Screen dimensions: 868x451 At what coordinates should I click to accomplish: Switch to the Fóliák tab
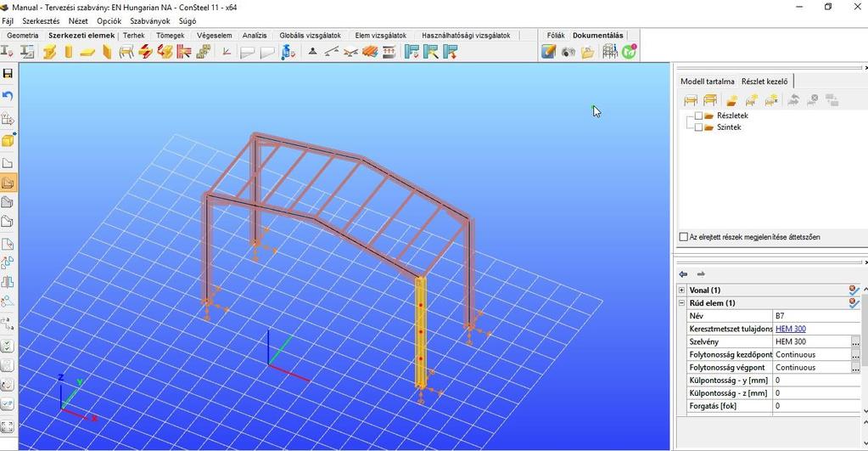coord(556,36)
